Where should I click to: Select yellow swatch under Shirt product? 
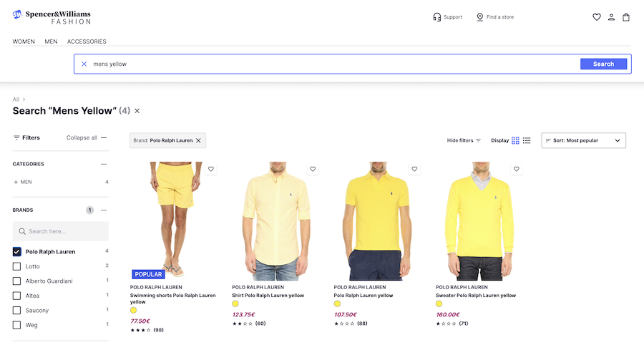click(x=235, y=304)
